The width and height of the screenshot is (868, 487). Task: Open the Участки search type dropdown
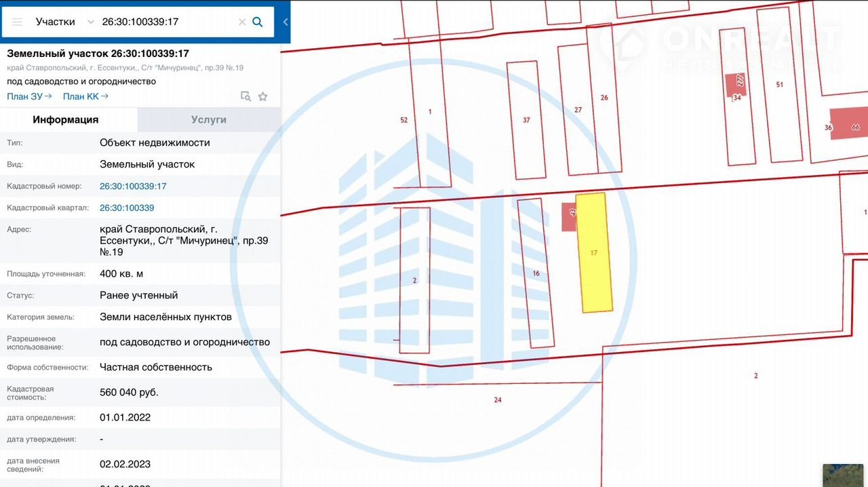tap(64, 22)
